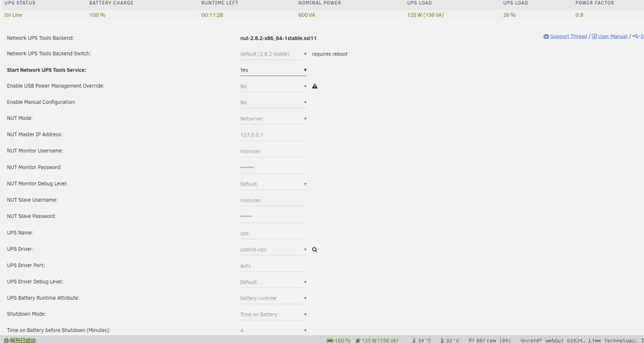Open the NUT Mode dropdown showing Netserver

point(274,119)
